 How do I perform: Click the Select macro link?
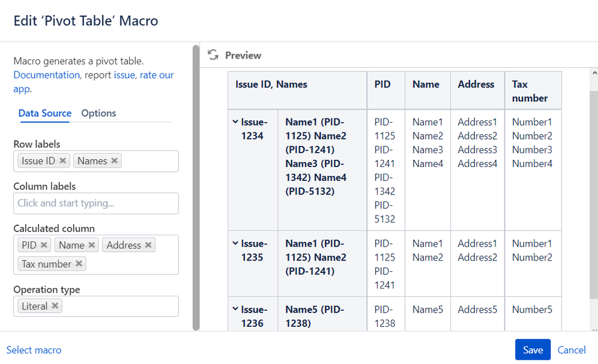(34, 350)
